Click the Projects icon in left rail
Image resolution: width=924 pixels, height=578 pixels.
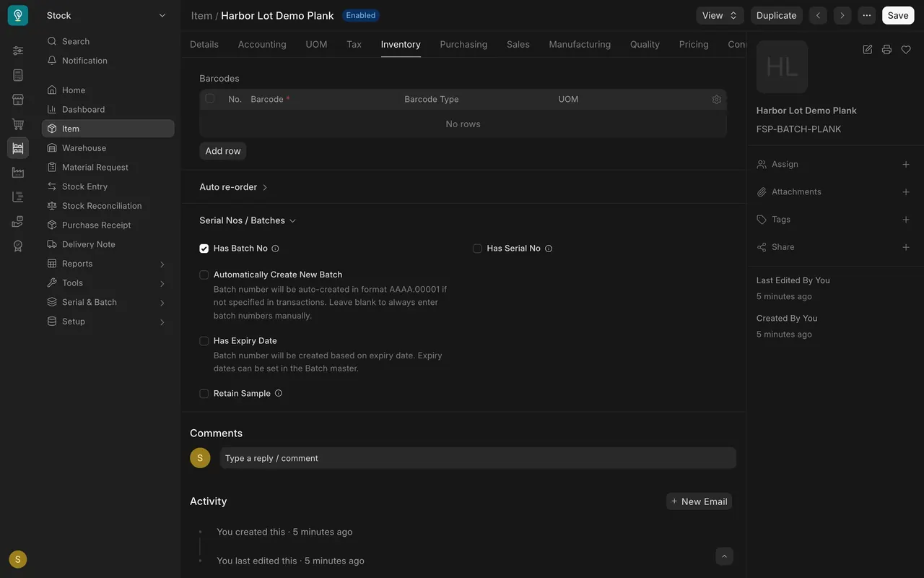click(x=18, y=197)
